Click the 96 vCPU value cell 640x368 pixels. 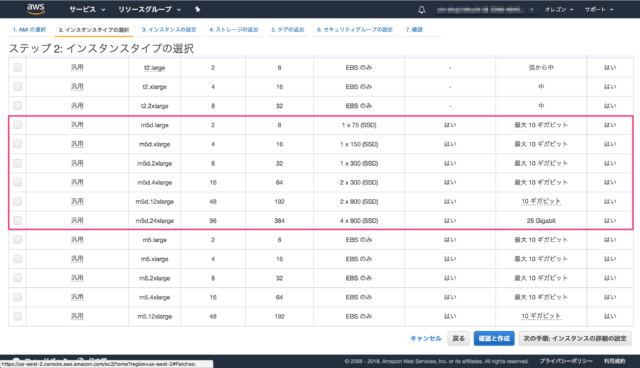coord(213,221)
